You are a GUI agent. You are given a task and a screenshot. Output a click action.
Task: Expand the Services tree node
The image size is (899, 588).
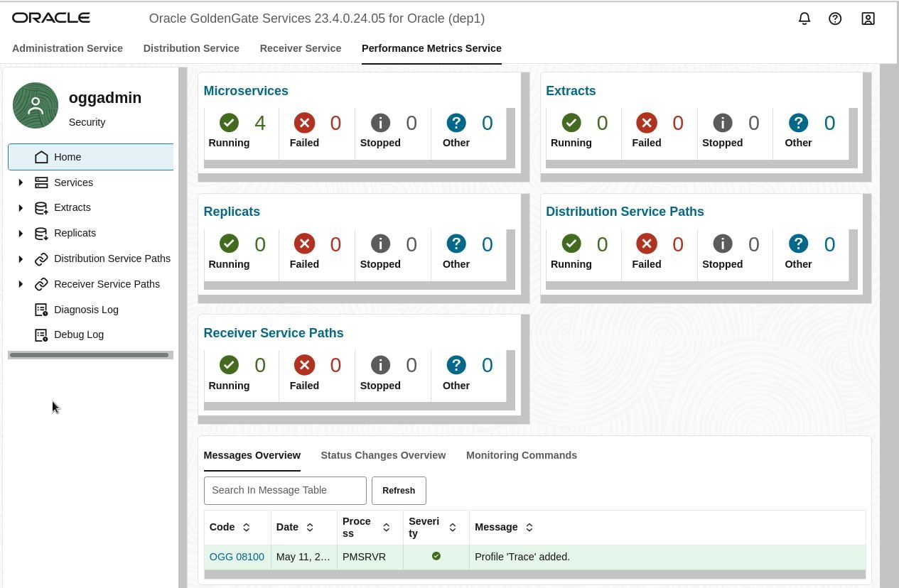21,183
